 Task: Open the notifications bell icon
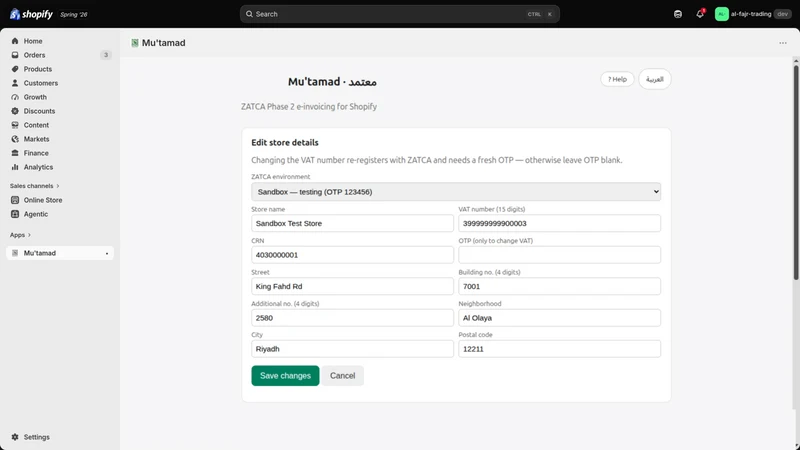click(700, 14)
